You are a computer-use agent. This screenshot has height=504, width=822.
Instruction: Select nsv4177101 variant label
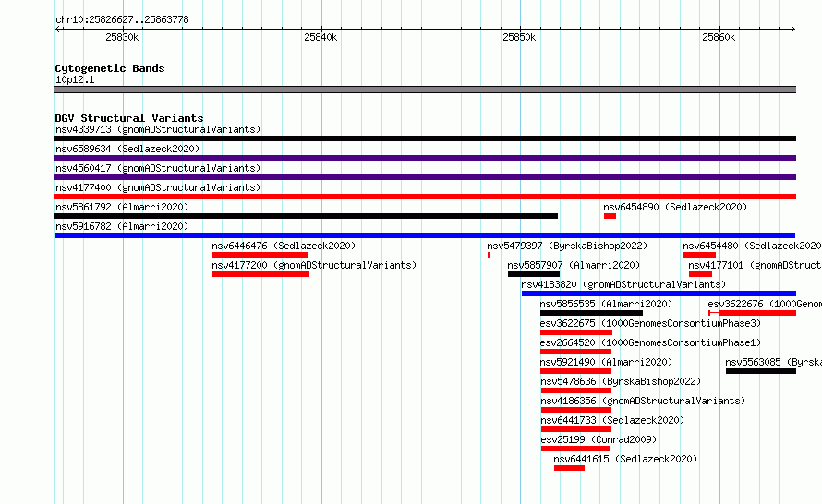755,265
